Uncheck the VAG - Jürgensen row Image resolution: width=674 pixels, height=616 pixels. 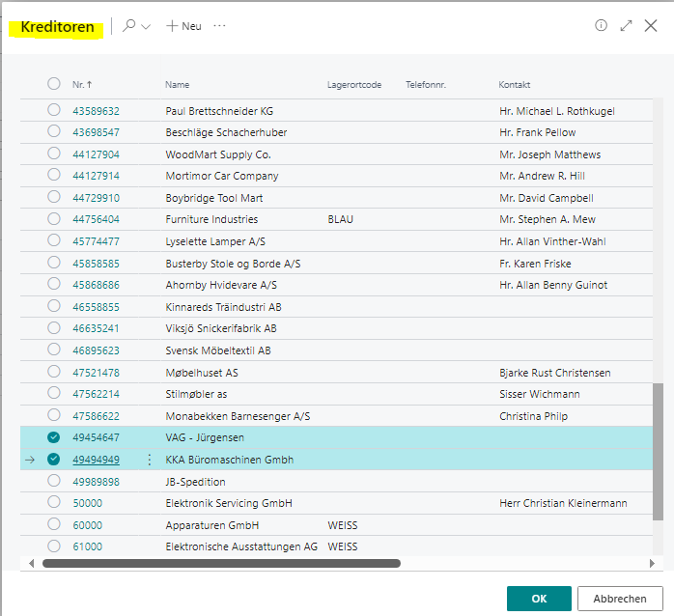point(54,437)
